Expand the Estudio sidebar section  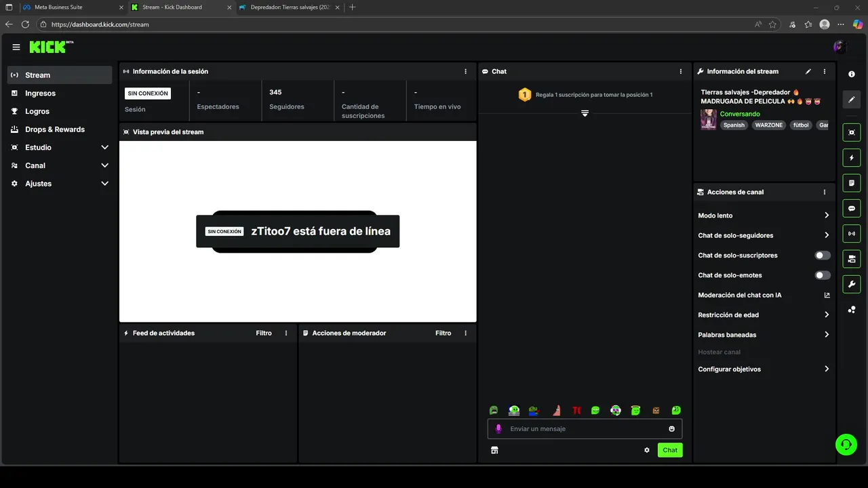[104, 147]
